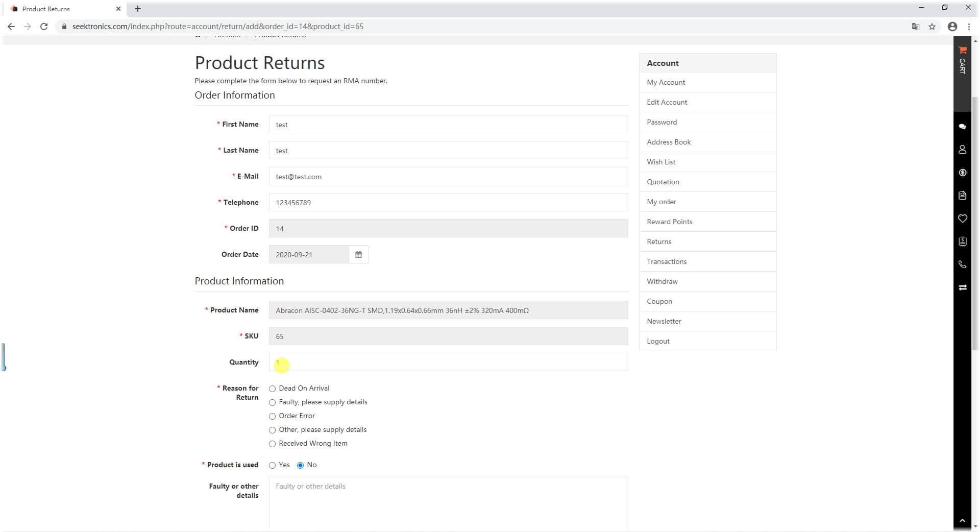Close the Product Returns tab
The width and height of the screenshot is (980, 532).
click(118, 9)
